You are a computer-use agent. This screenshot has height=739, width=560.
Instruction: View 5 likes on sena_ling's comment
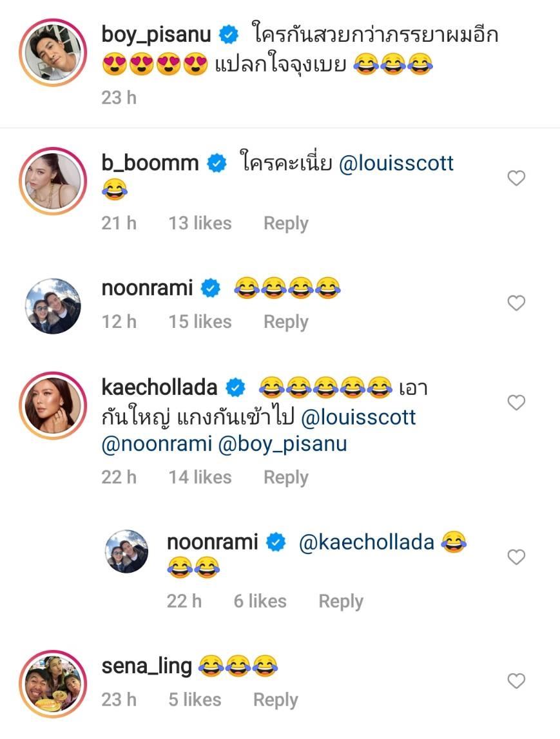click(x=195, y=700)
